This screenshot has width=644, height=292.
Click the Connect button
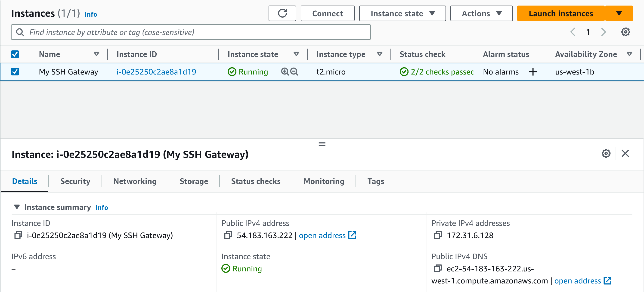[x=327, y=13]
